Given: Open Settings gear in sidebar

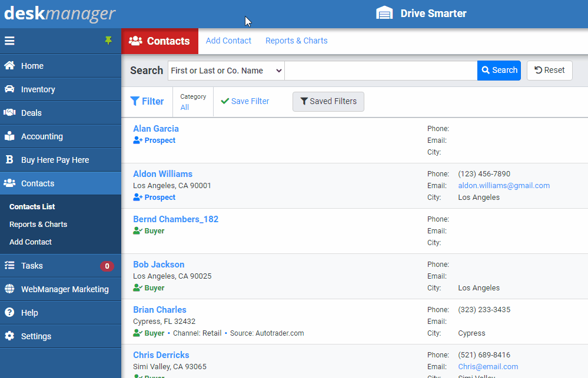Looking at the screenshot, I should pos(9,336).
